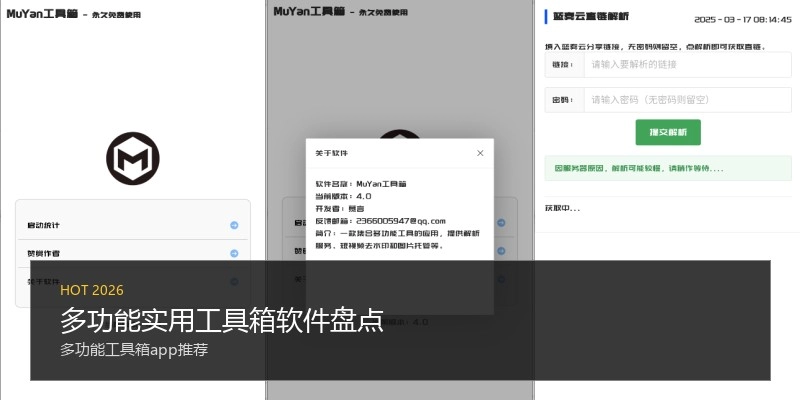Open the 赞赏作者 arrow icon in left panel
The image size is (800, 400).
point(234,253)
